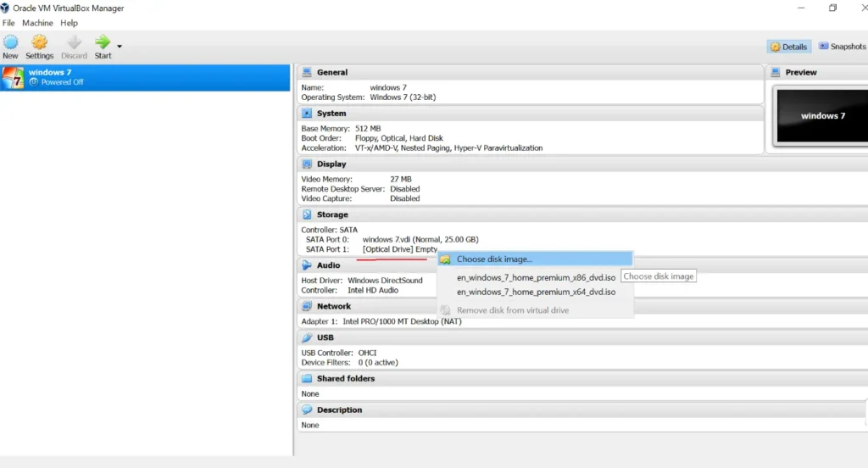Open the Help menu
868x468 pixels.
pos(70,23)
